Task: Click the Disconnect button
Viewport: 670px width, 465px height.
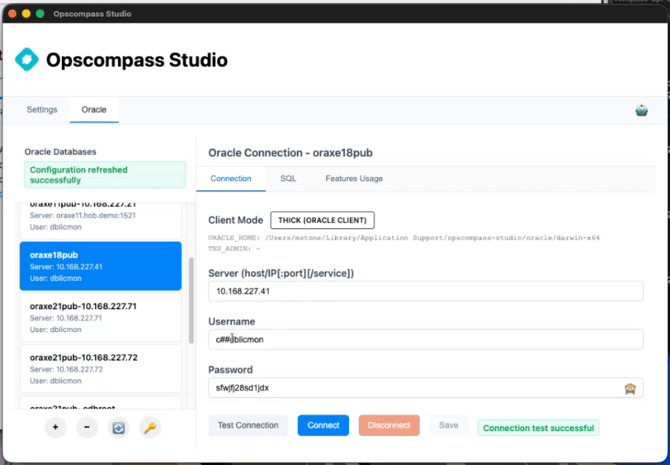Action: click(389, 425)
